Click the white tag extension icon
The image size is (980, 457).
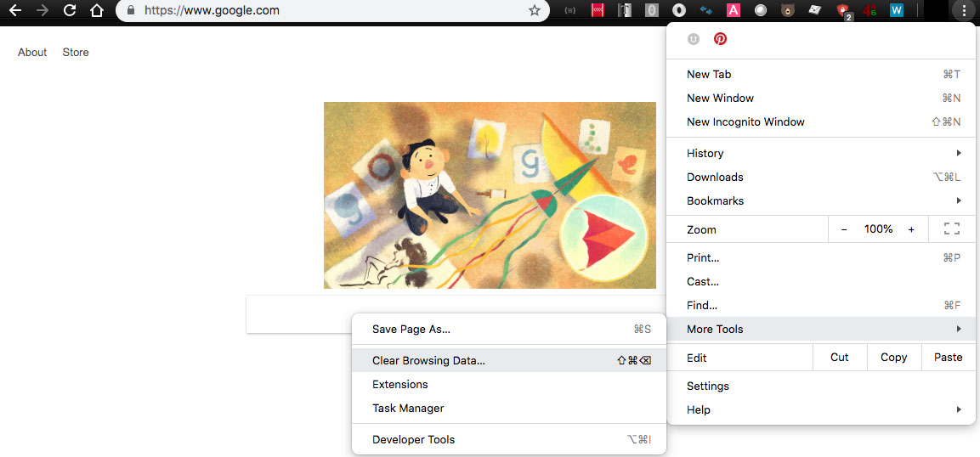815,10
